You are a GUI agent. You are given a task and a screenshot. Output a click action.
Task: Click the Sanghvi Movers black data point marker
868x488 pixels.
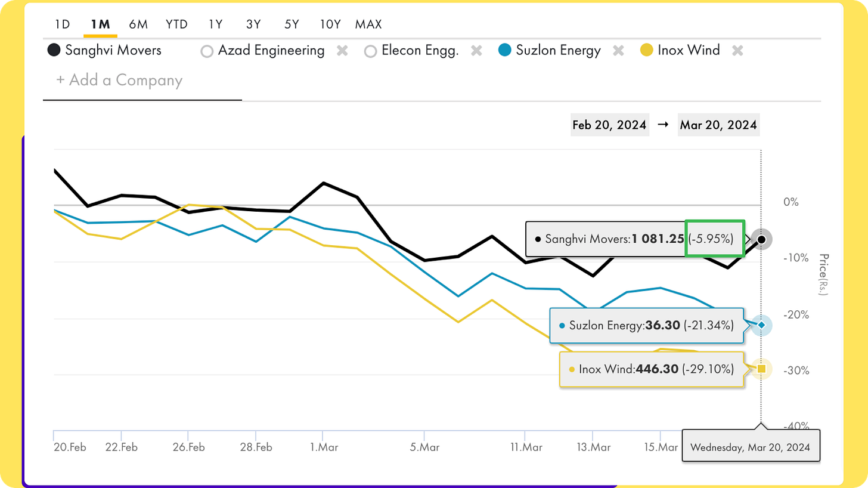[761, 239]
